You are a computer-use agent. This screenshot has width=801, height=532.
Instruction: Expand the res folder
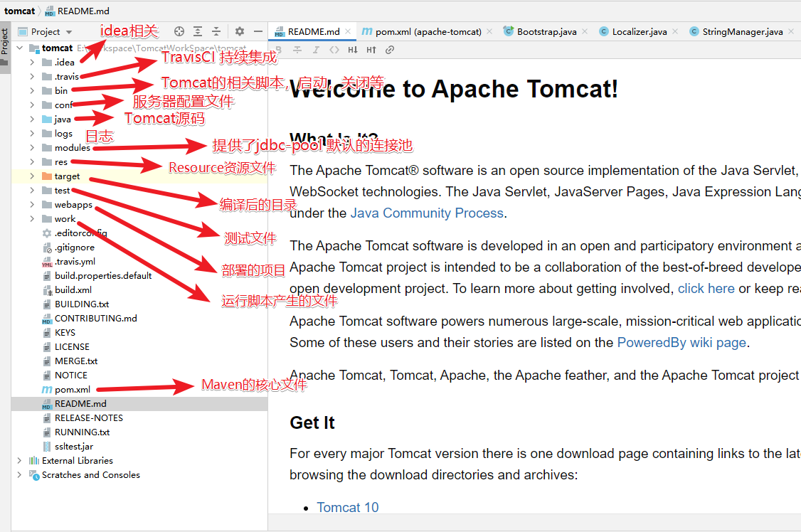point(32,162)
